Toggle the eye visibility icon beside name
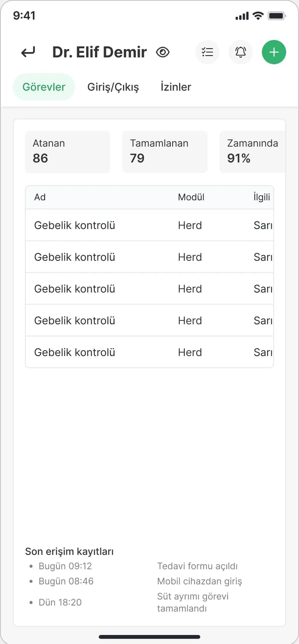 click(163, 52)
